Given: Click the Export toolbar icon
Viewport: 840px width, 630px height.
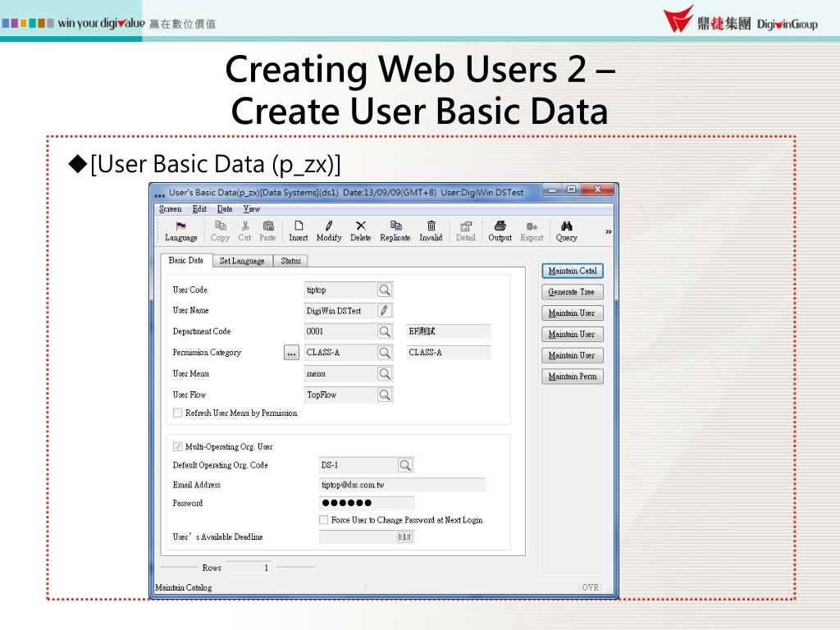Looking at the screenshot, I should [x=532, y=231].
